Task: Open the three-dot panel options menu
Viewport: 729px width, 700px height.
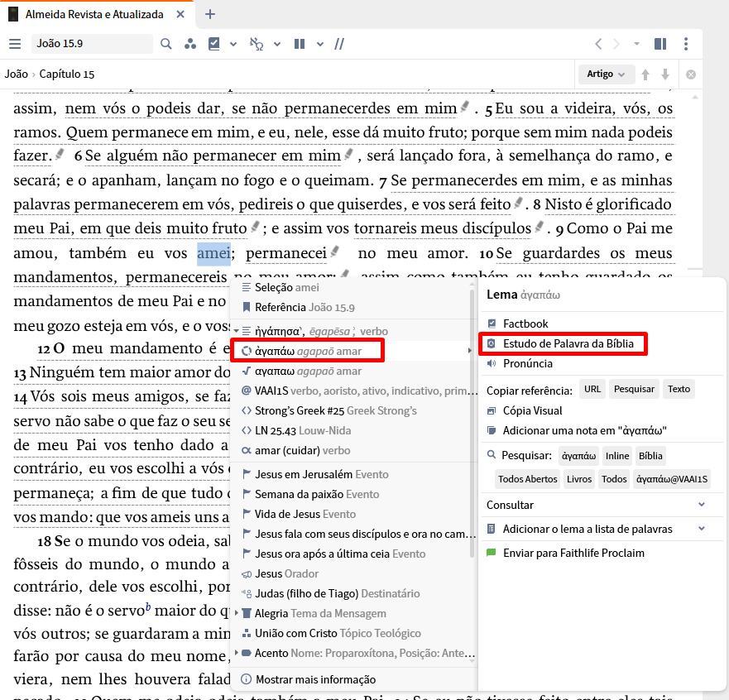Action: (x=686, y=44)
